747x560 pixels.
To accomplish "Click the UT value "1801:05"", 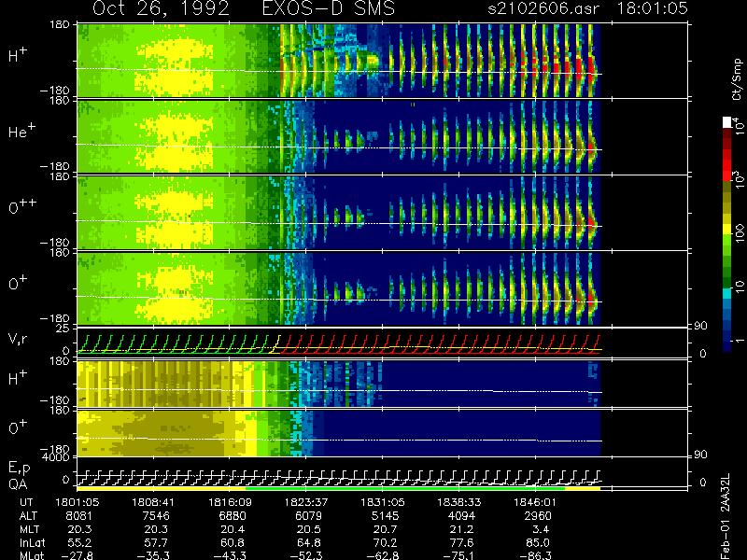I will [x=77, y=502].
